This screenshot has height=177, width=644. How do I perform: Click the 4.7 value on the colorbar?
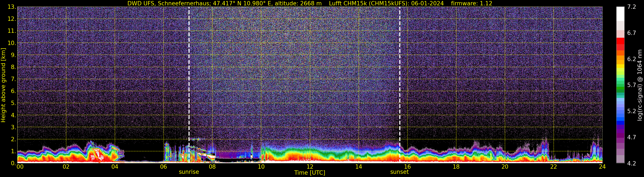pyautogui.click(x=632, y=137)
